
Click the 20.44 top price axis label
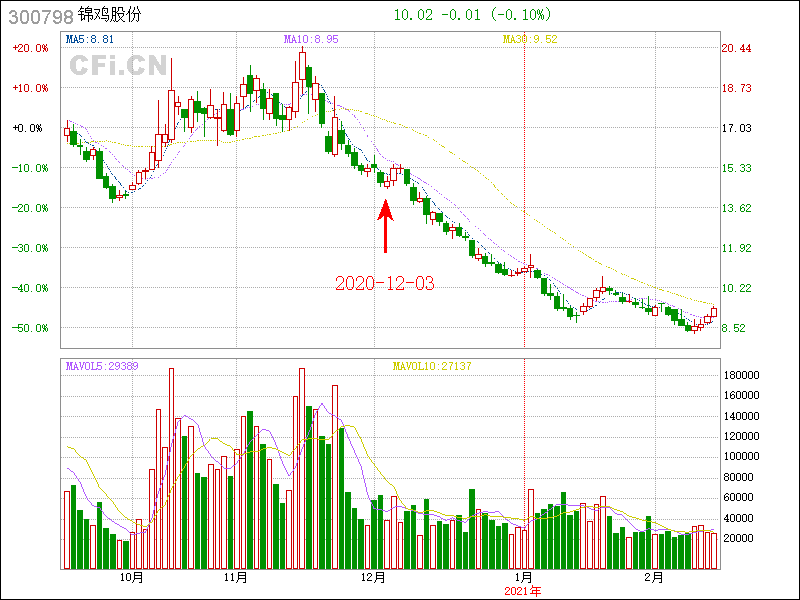pyautogui.click(x=736, y=48)
